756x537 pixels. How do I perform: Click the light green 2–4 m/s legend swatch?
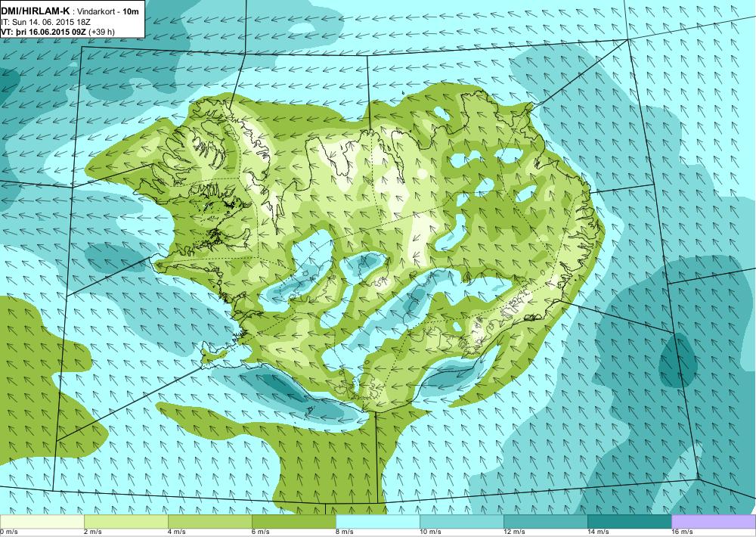click(x=125, y=522)
